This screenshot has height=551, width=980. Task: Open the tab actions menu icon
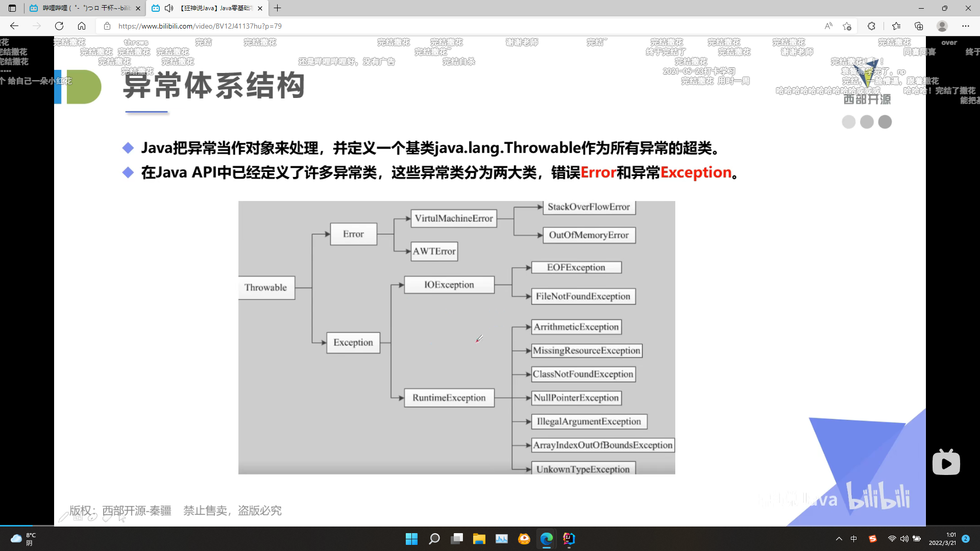tap(12, 8)
